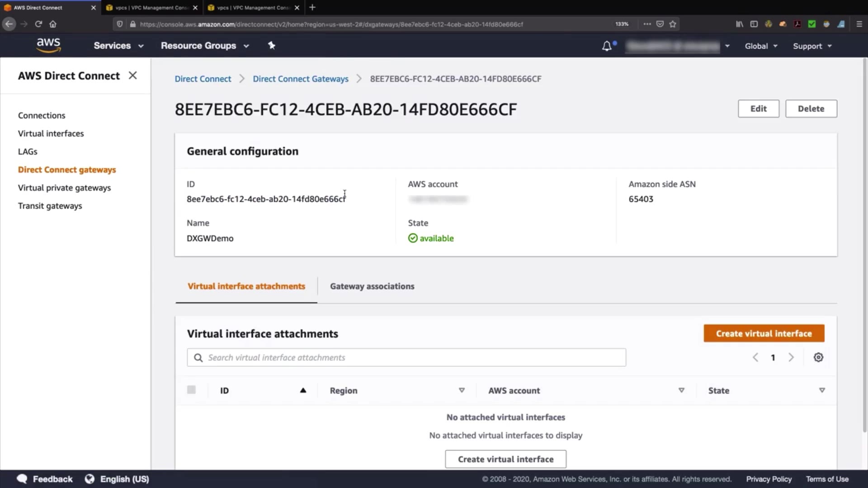Image resolution: width=868 pixels, height=488 pixels.
Task: Click the Direct Connect Gateways breadcrumb link
Action: pos(300,79)
